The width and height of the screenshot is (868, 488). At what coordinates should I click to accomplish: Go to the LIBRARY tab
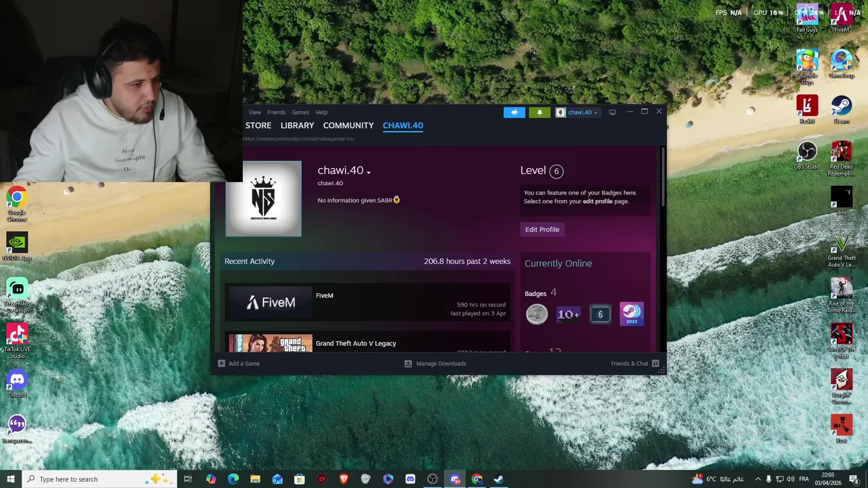click(x=297, y=125)
